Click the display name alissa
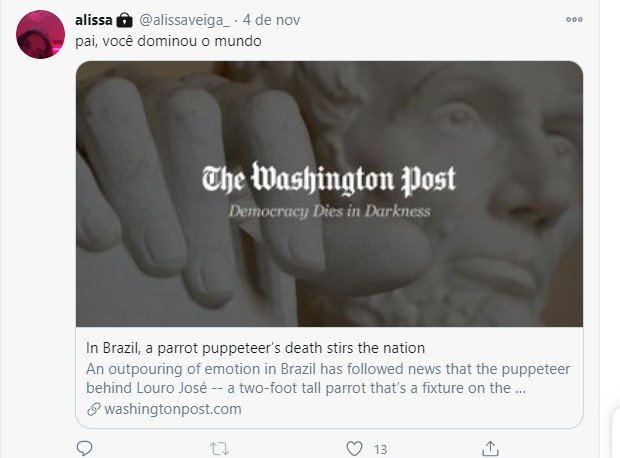This screenshot has width=620, height=458. coord(94,20)
